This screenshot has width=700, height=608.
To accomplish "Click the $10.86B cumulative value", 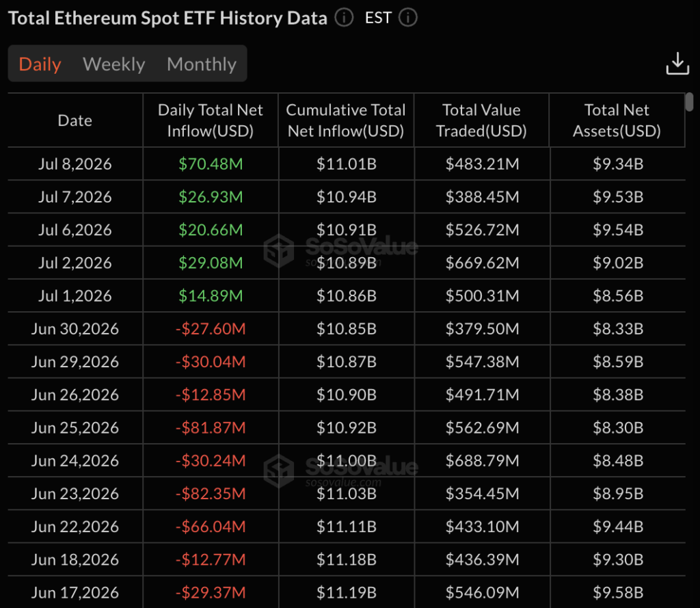I will pos(347,296).
